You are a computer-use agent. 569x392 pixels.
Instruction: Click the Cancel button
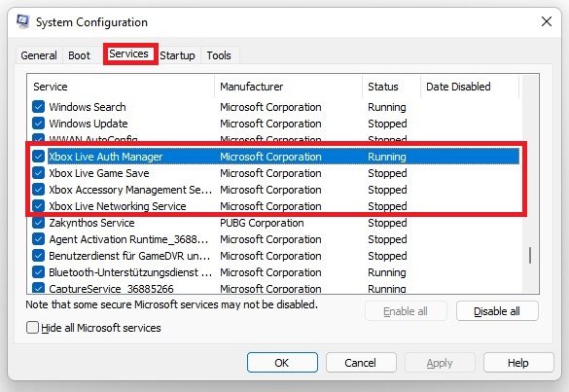(360, 363)
